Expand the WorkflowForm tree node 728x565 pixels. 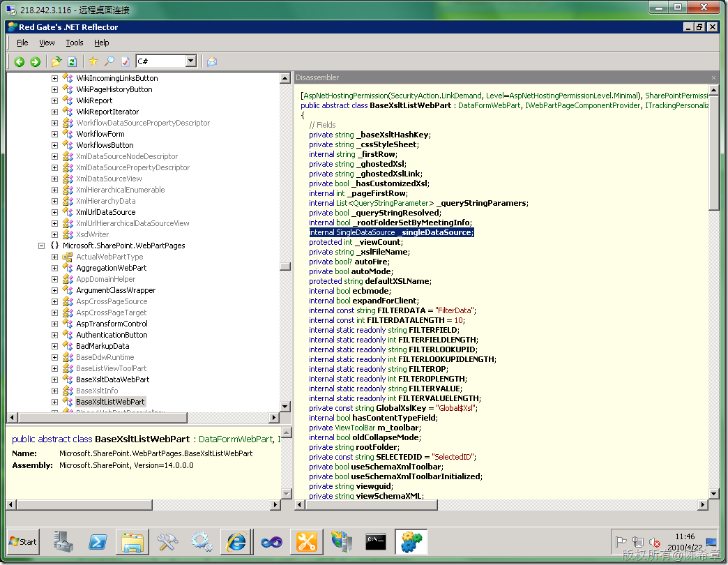tap(55, 134)
